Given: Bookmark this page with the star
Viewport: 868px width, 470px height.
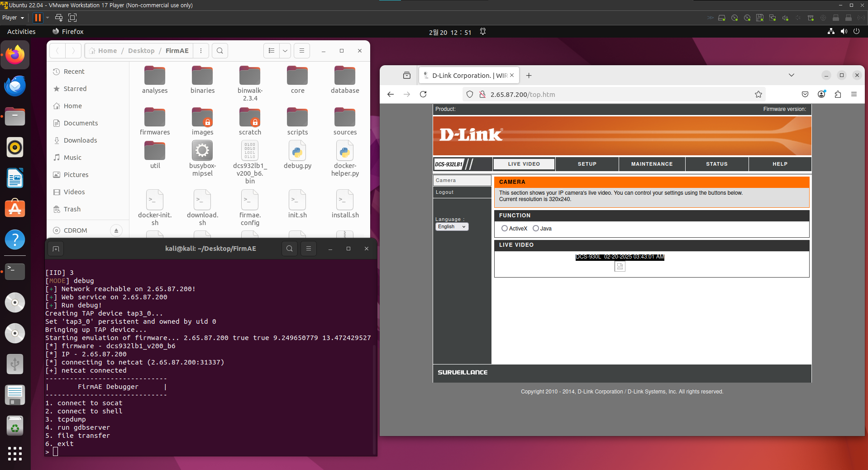Looking at the screenshot, I should 758,94.
